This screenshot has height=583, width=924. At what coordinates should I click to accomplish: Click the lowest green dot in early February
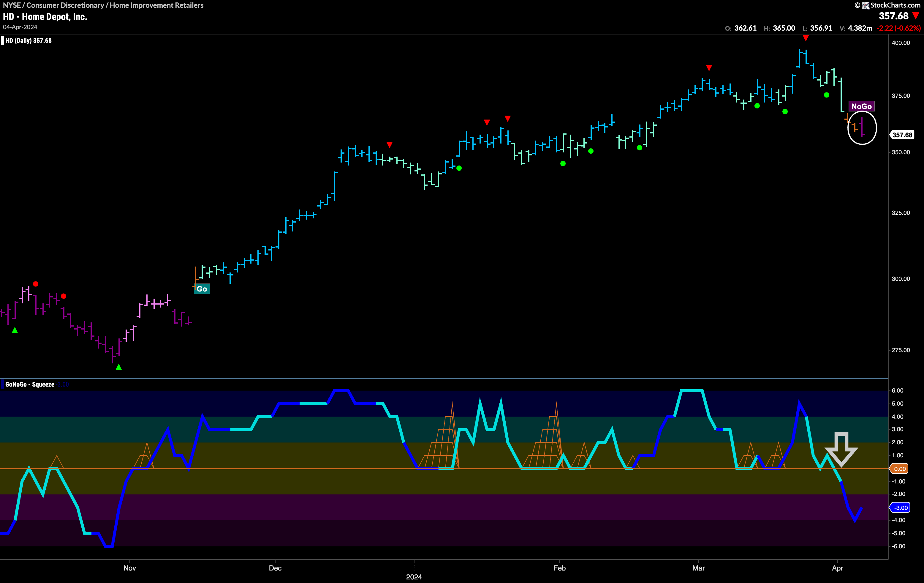coord(563,164)
